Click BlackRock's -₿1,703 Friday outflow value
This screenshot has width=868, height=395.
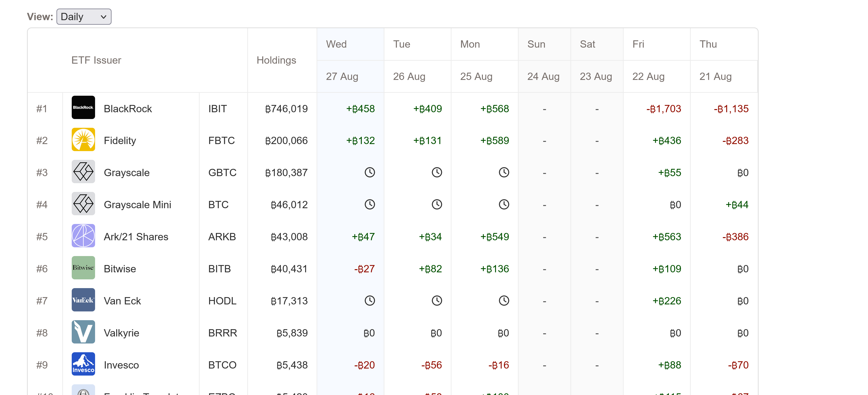click(x=664, y=109)
